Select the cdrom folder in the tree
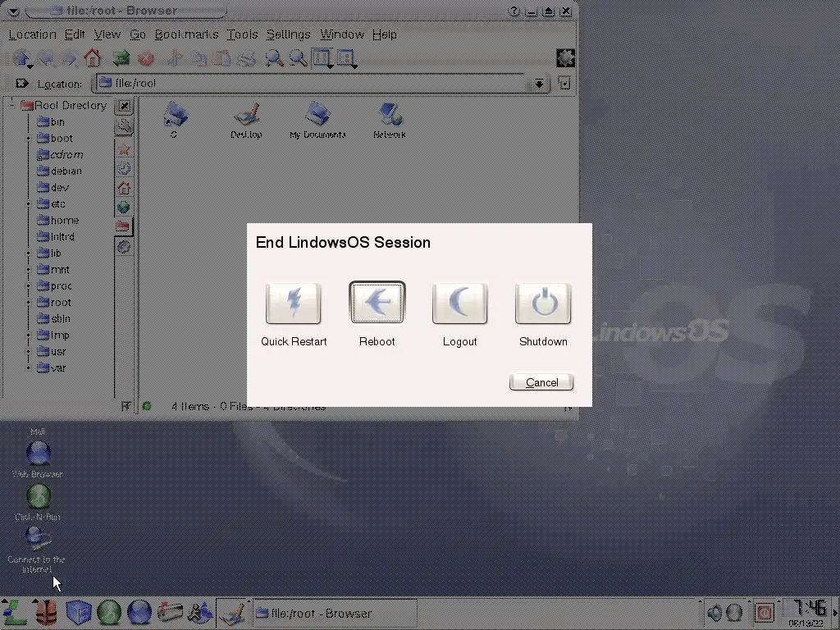The image size is (840, 630). point(60,155)
